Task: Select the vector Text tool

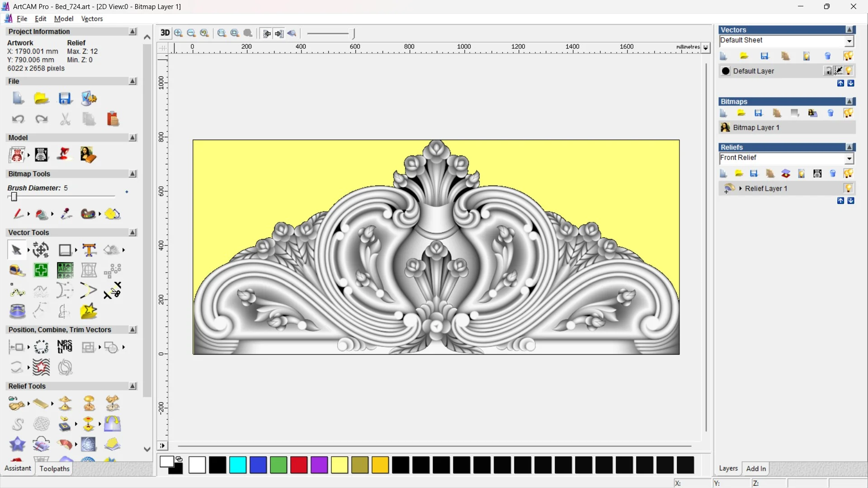Action: tap(89, 250)
